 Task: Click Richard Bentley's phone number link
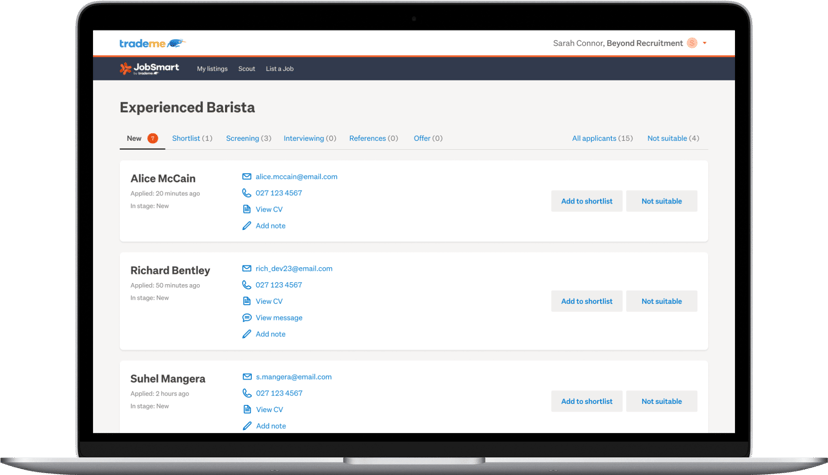(279, 284)
